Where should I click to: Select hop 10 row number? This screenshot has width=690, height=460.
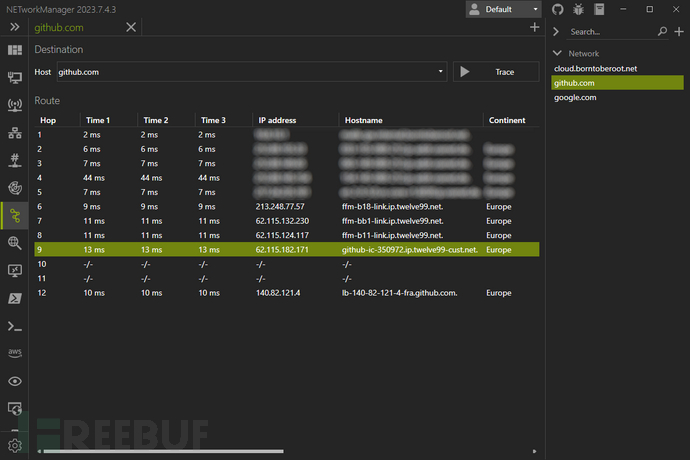click(42, 264)
